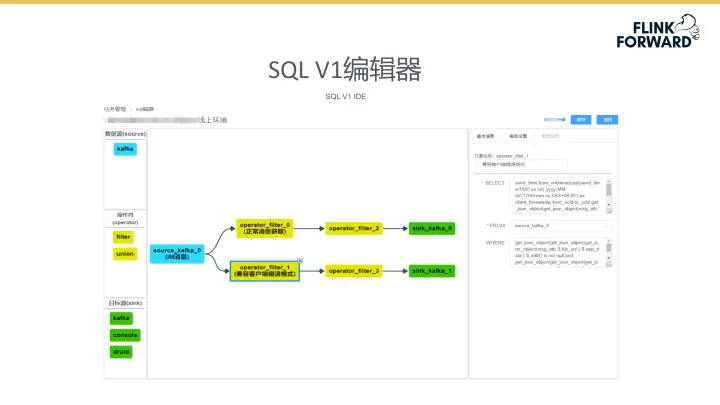Select the green kafka sink block
This screenshot has width=720, height=405.
coord(121,318)
